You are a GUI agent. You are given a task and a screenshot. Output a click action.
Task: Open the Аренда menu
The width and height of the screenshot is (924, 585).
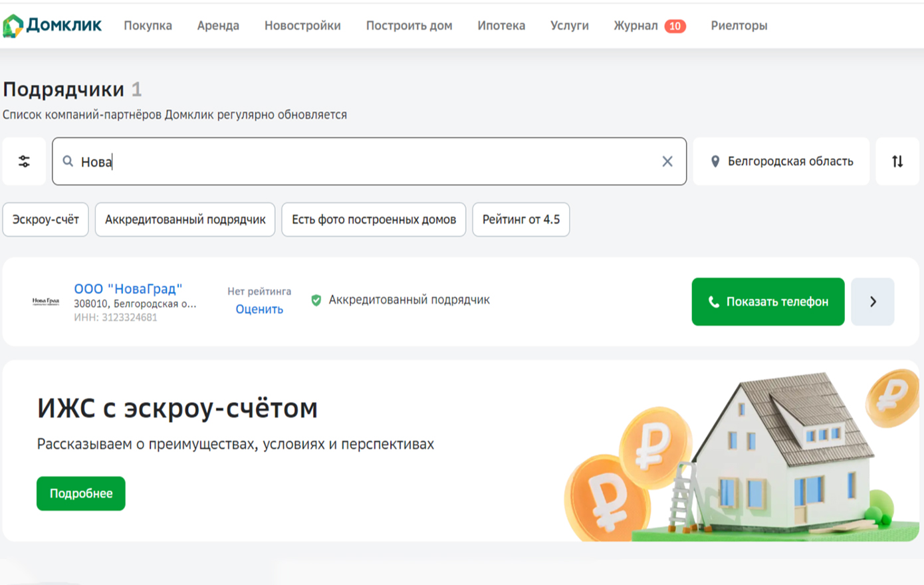pos(218,26)
